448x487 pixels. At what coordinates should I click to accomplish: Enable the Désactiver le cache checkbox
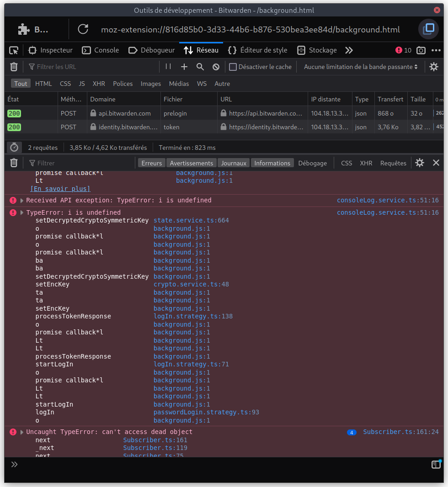tap(233, 66)
